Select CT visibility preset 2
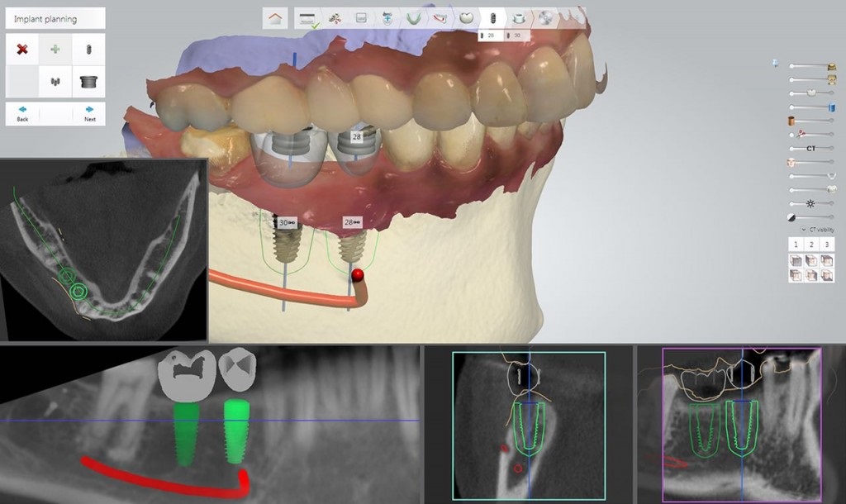The width and height of the screenshot is (846, 504). [811, 245]
